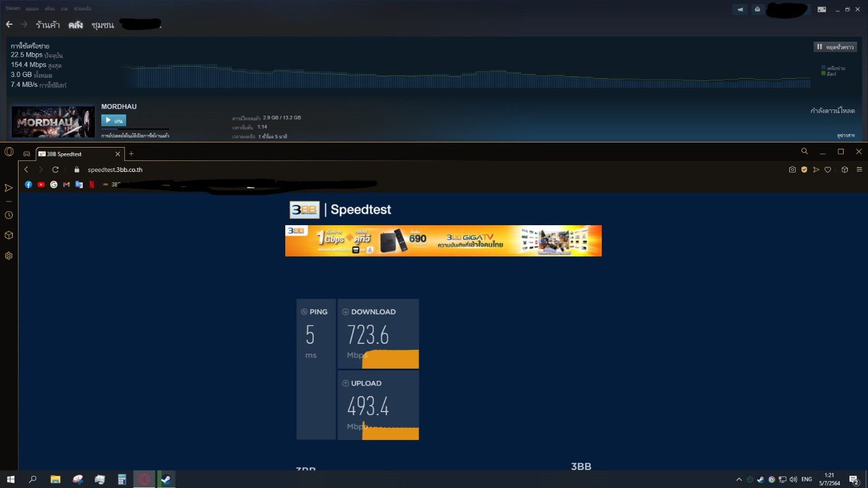Open Opera sidebar Flow arrow icon
Screen dimensions: 868x488
pyautogui.click(x=9, y=188)
